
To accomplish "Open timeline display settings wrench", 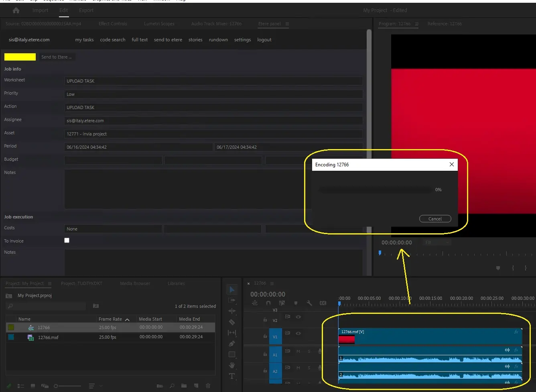I will pos(309,303).
